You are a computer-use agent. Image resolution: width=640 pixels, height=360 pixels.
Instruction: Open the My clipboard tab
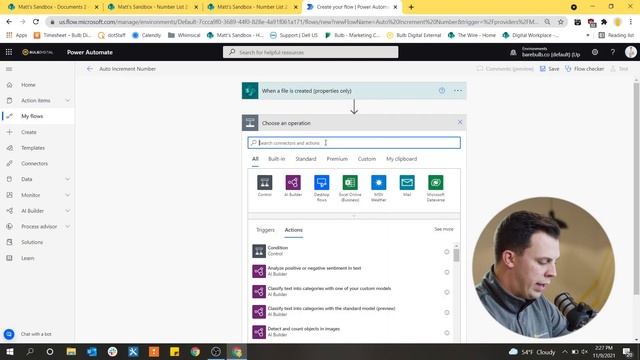pyautogui.click(x=402, y=159)
